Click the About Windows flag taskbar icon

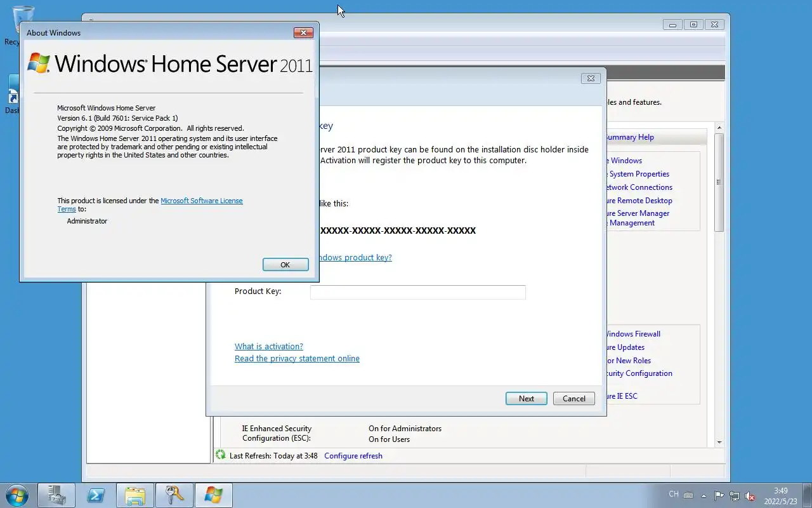[x=214, y=495]
